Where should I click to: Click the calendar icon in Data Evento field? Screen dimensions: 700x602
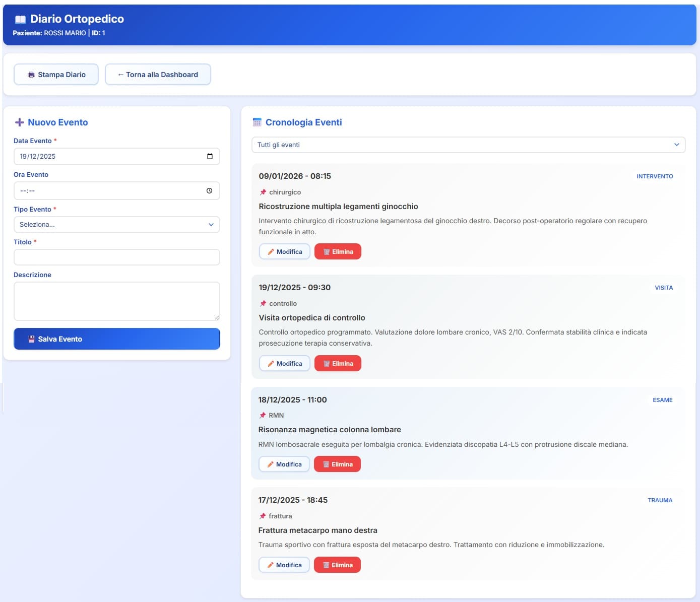coord(210,156)
